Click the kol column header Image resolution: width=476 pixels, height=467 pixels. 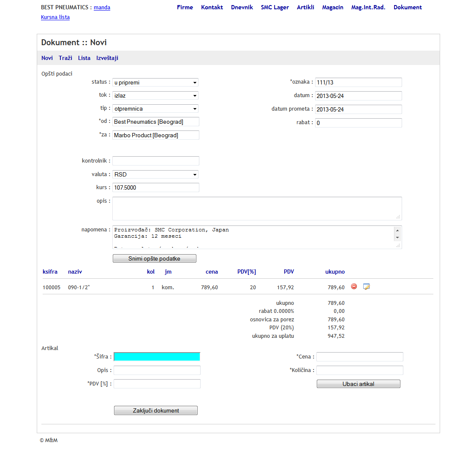tap(150, 272)
